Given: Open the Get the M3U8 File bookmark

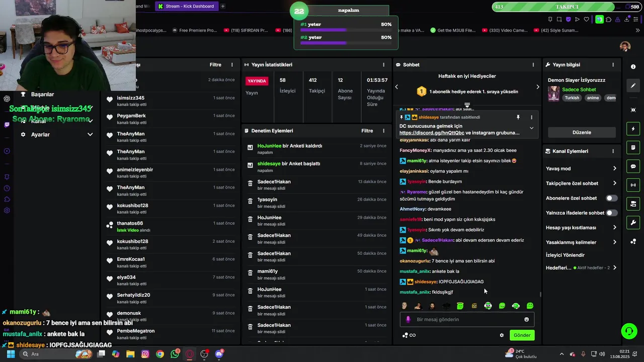Looking at the screenshot, I should 453,30.
